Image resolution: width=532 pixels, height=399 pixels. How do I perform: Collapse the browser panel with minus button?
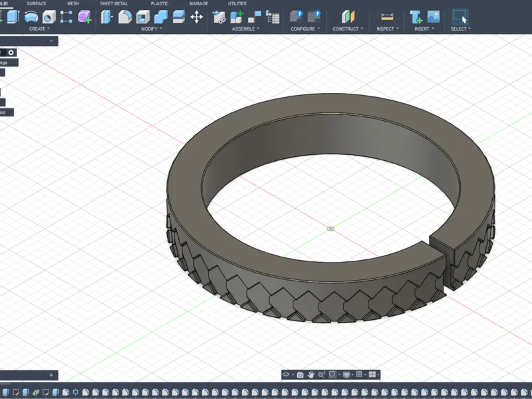(x=51, y=41)
